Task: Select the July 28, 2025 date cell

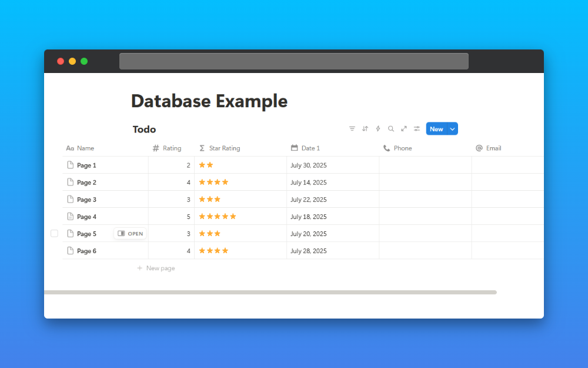Action: (x=333, y=251)
